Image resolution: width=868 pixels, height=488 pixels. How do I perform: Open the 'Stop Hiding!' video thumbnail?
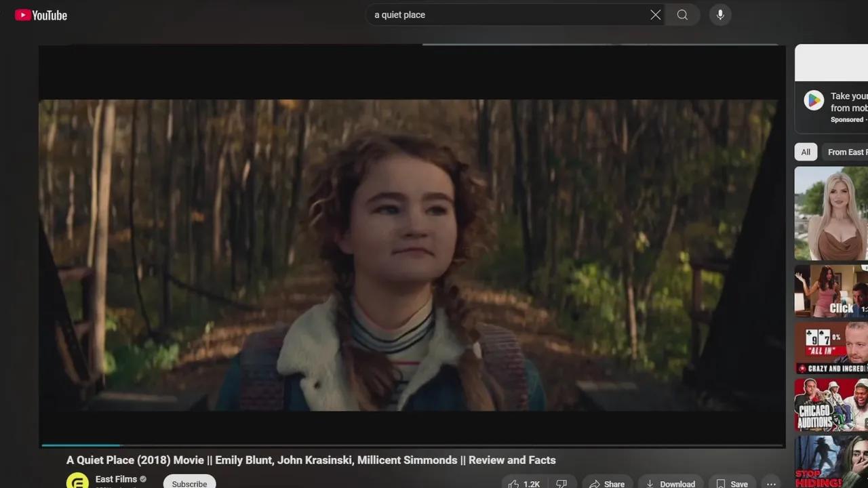831,462
